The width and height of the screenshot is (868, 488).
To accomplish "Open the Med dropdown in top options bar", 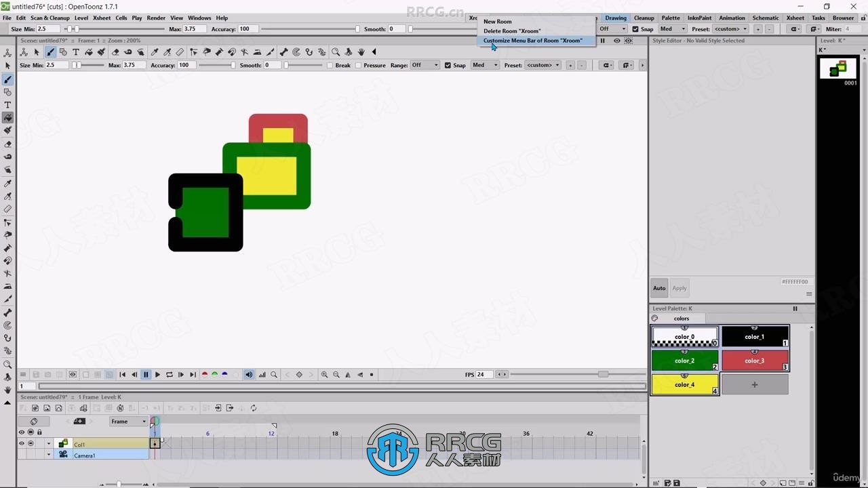I will point(673,29).
